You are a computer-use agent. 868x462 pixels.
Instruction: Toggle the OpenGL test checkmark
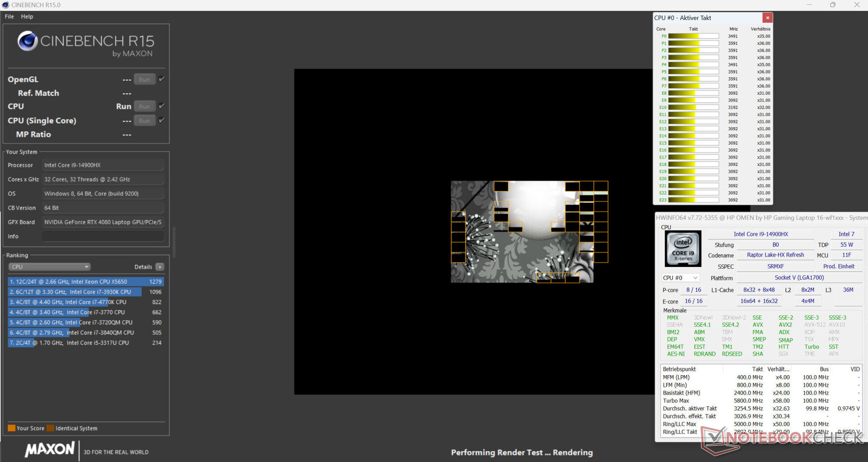coord(162,79)
